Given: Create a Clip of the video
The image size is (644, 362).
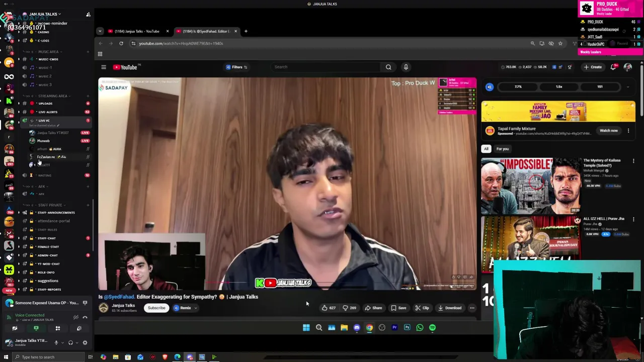Looking at the screenshot, I should (422, 308).
